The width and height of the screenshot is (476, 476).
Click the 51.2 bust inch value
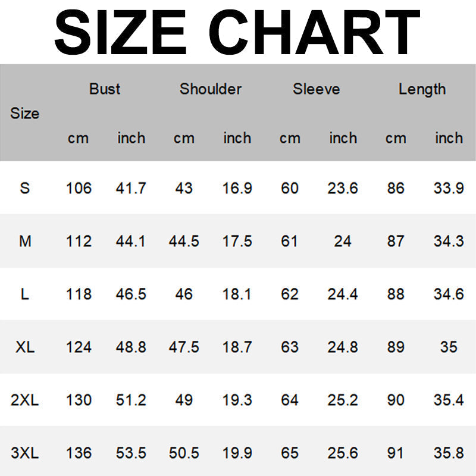tap(131, 400)
